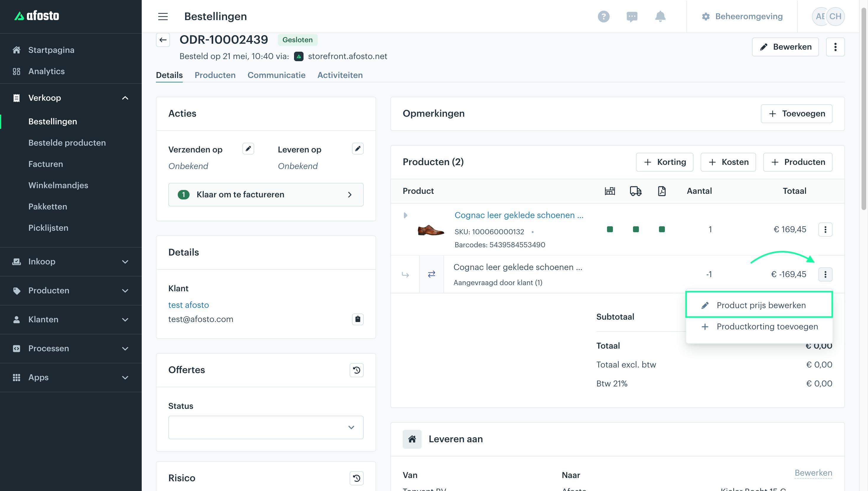This screenshot has height=491, width=868.
Task: Edit the Leveren op date
Action: tap(358, 149)
